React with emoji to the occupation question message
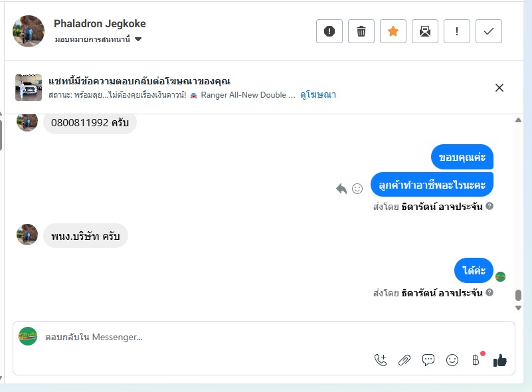This screenshot has height=392, width=532. coord(357,189)
